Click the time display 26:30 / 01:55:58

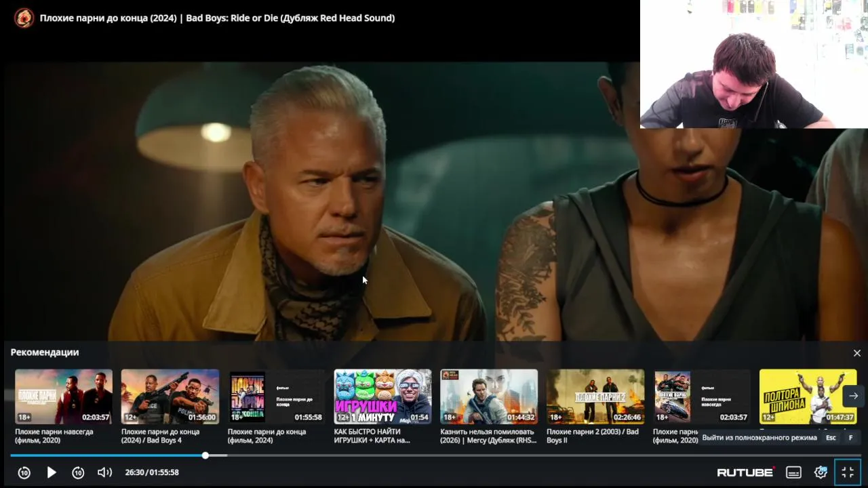tap(152, 472)
